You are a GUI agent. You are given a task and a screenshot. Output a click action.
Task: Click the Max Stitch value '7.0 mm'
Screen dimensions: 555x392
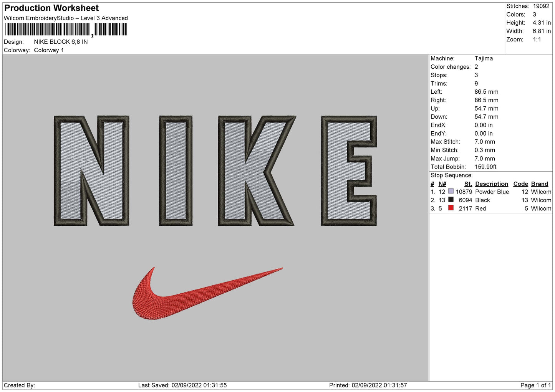tap(485, 142)
